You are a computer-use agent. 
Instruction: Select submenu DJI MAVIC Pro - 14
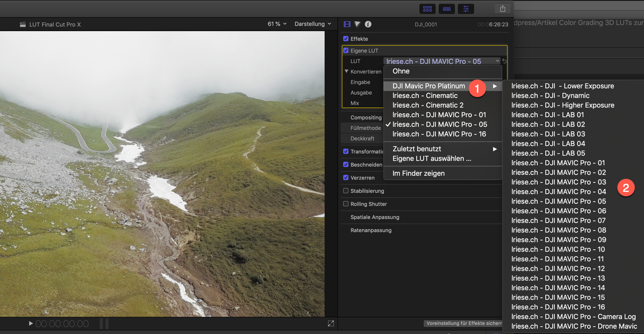point(573,288)
